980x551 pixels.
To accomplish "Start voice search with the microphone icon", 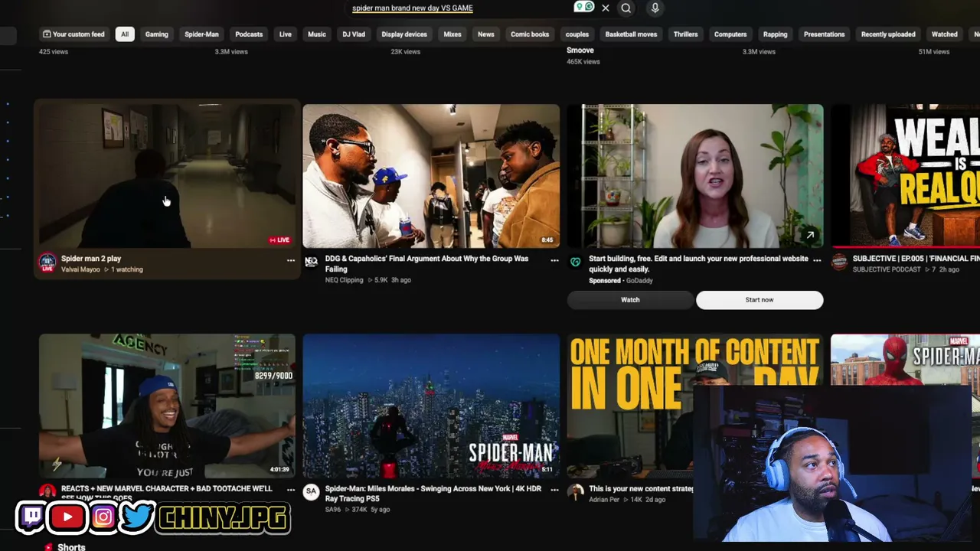I will pos(655,8).
